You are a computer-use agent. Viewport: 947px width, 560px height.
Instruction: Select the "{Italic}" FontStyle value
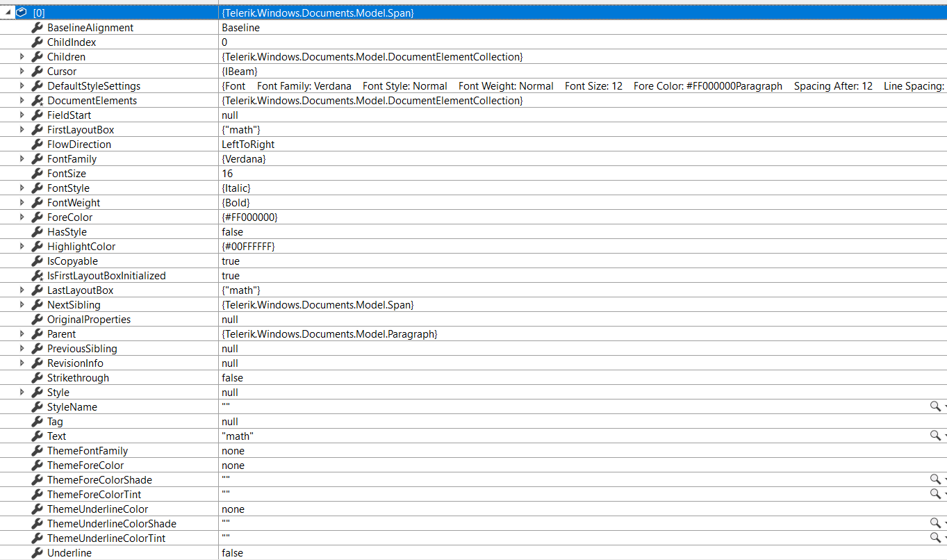click(x=236, y=188)
